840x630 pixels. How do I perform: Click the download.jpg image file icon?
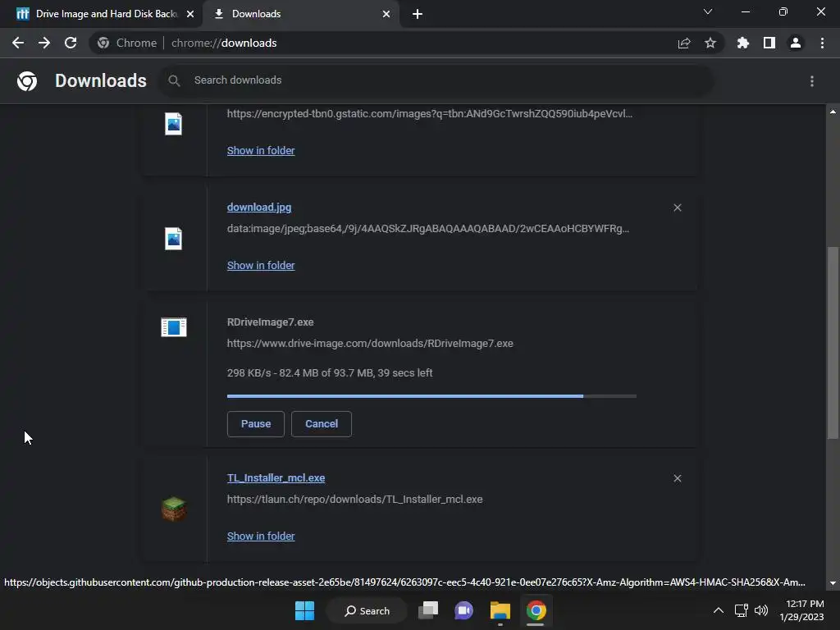tap(173, 239)
